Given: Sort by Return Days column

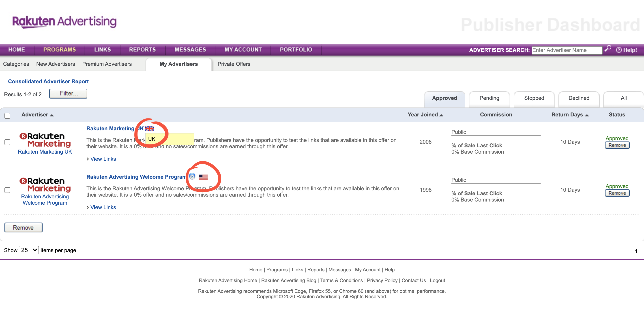Looking at the screenshot, I should [570, 114].
